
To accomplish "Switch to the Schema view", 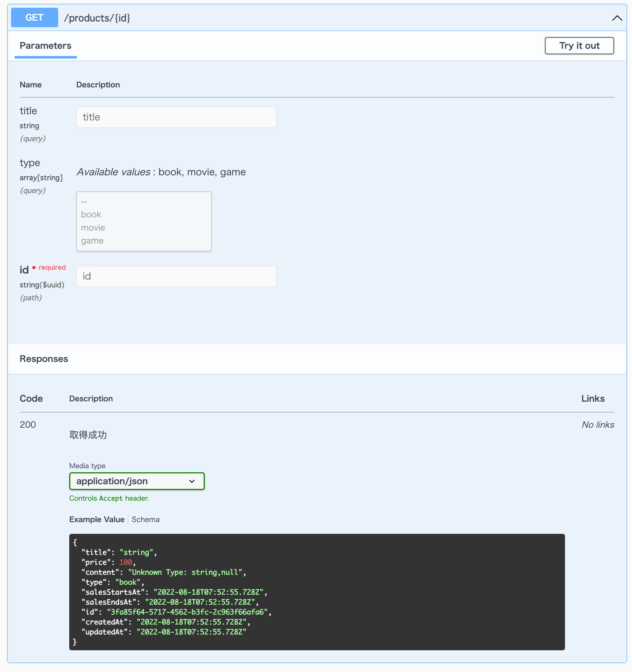I will (x=145, y=519).
